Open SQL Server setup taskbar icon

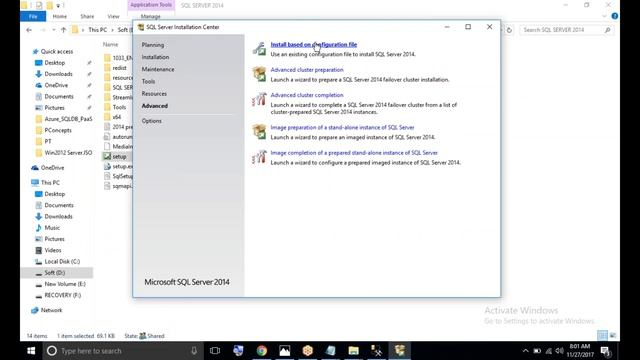point(400,351)
